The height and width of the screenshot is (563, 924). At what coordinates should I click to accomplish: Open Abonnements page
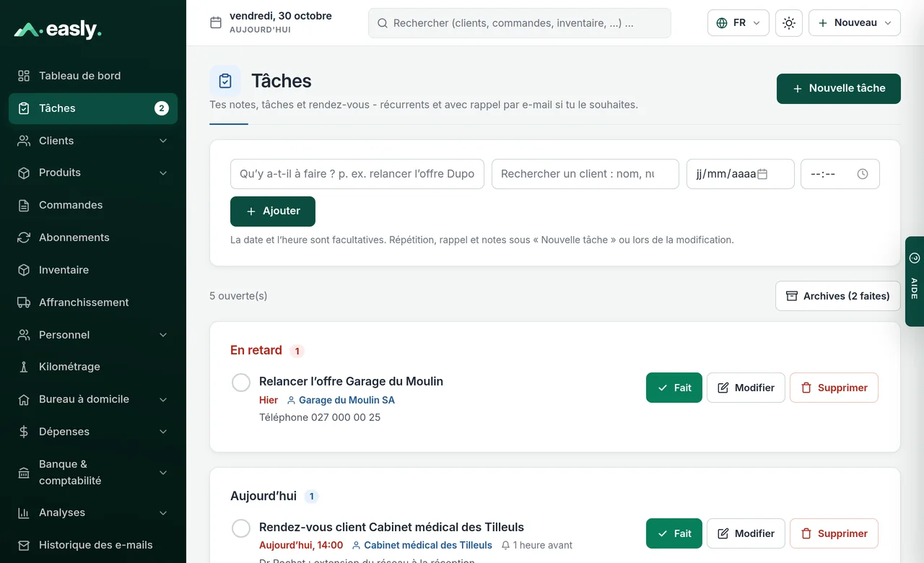pos(93,237)
